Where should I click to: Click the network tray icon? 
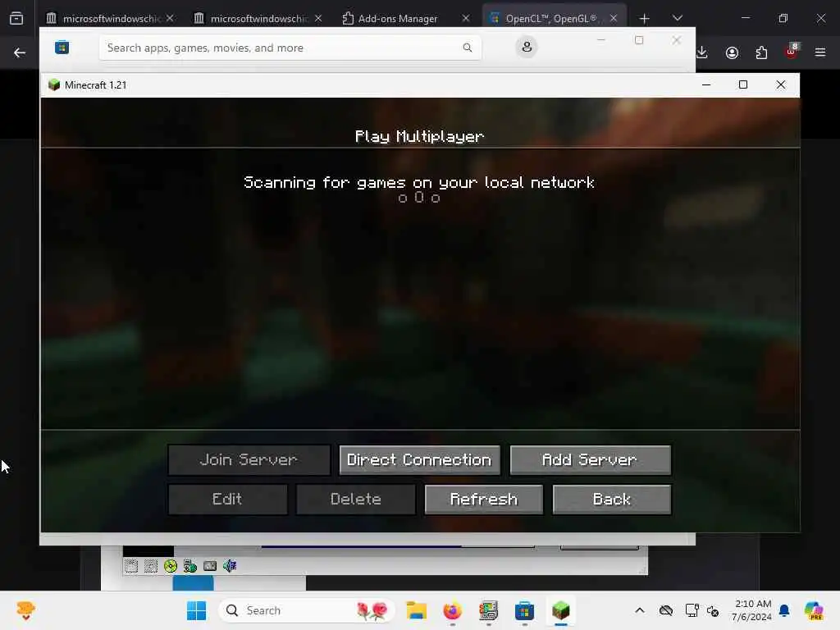692,610
